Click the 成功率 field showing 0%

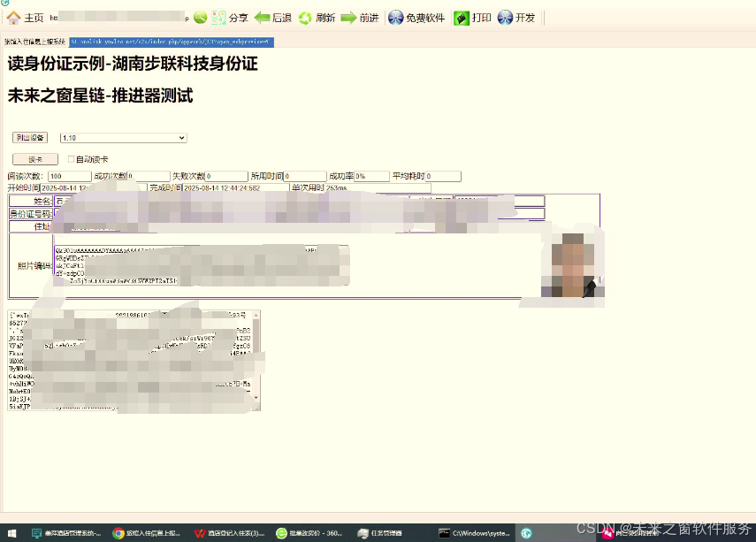click(371, 176)
